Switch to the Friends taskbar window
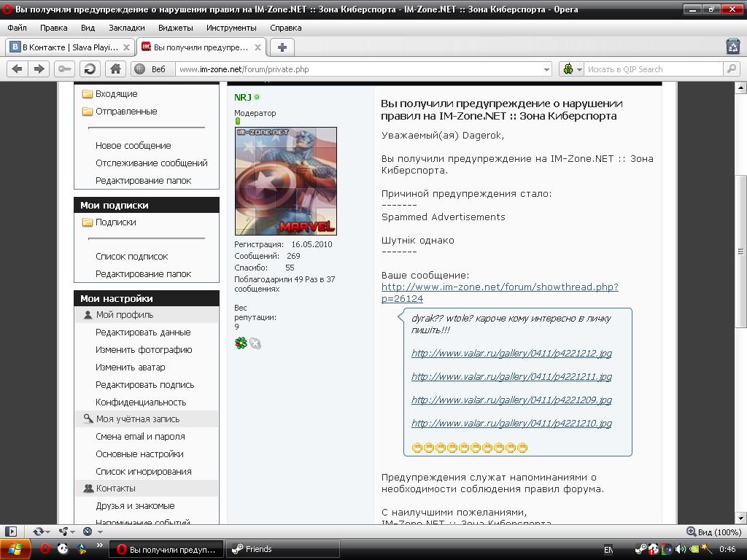The image size is (747, 560). coord(283,550)
